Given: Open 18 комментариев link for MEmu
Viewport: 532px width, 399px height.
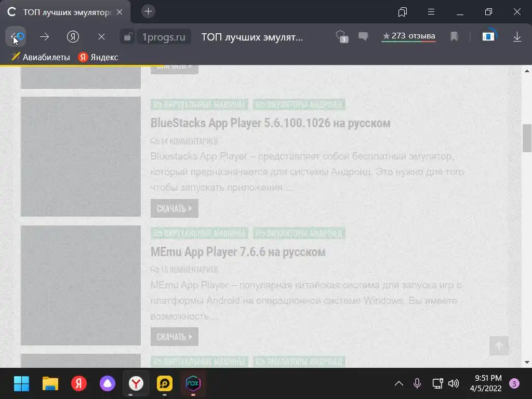Looking at the screenshot, I should [x=184, y=270].
